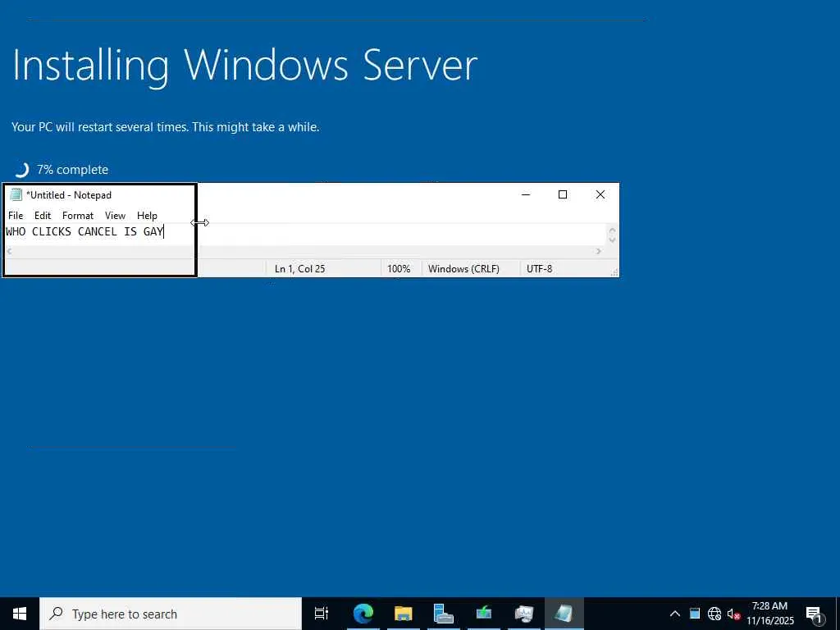Close the Untitled - Notepad window

tap(600, 194)
